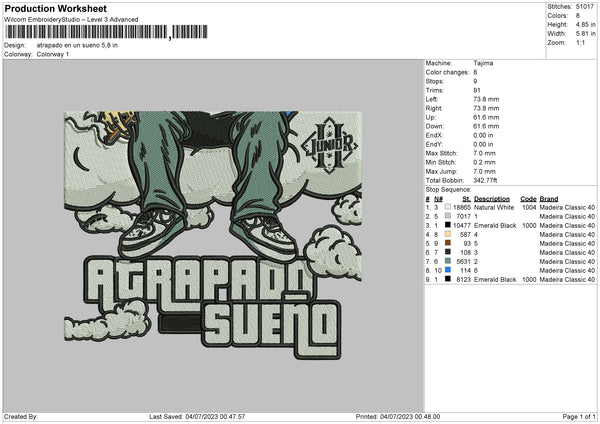Select 'Printed: 04/07/2023 00.48.00' text
This screenshot has width=600, height=424.
click(x=398, y=416)
